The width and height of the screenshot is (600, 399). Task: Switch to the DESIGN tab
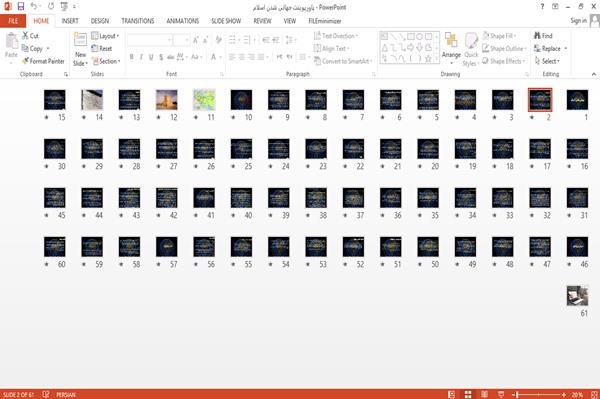tap(99, 21)
